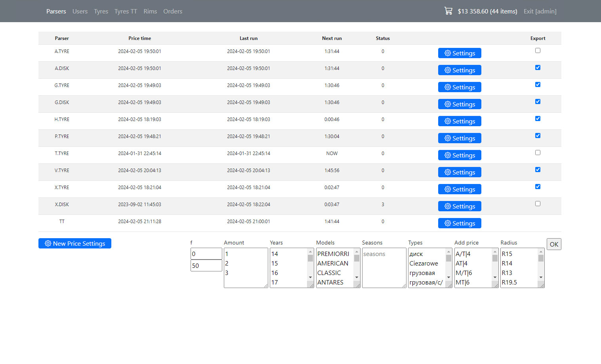Open cart total $13 358.60 link
The image size is (601, 364).
(487, 11)
